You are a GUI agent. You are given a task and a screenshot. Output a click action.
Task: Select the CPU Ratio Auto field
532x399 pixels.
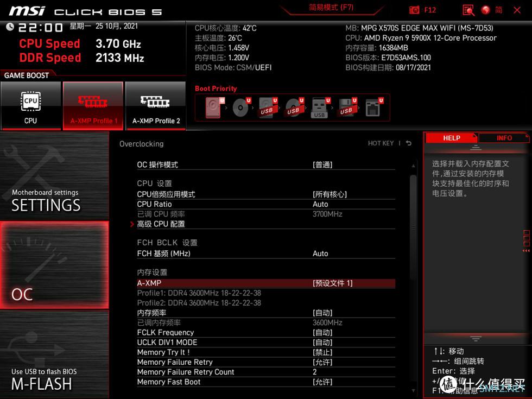coord(266,204)
